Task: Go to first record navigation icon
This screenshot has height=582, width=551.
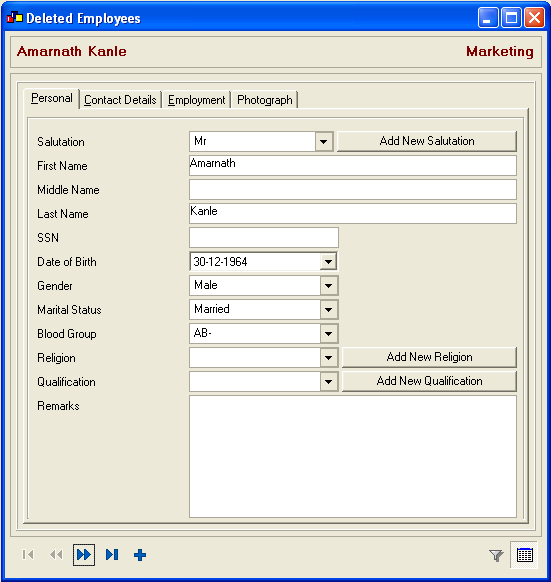Action: coord(28,555)
